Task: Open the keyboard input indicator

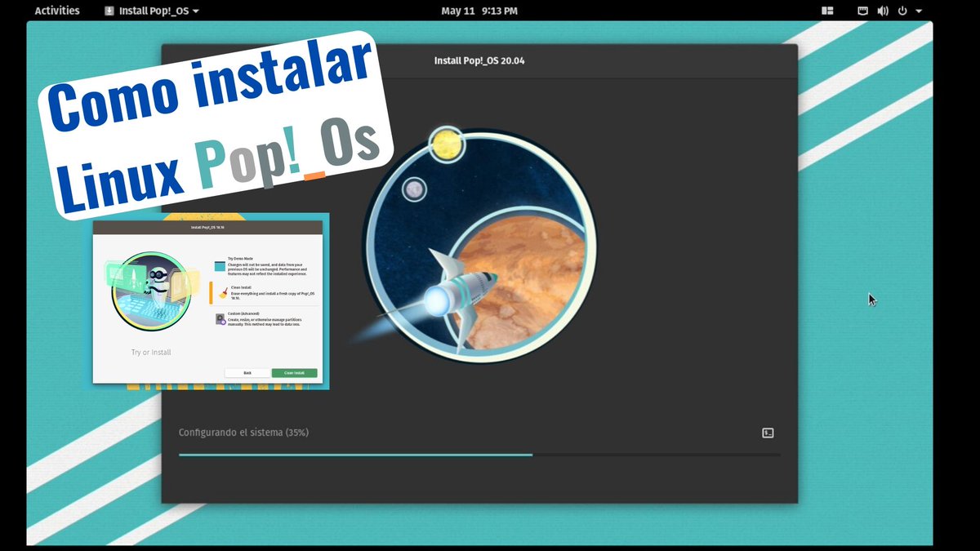Action: (862, 11)
